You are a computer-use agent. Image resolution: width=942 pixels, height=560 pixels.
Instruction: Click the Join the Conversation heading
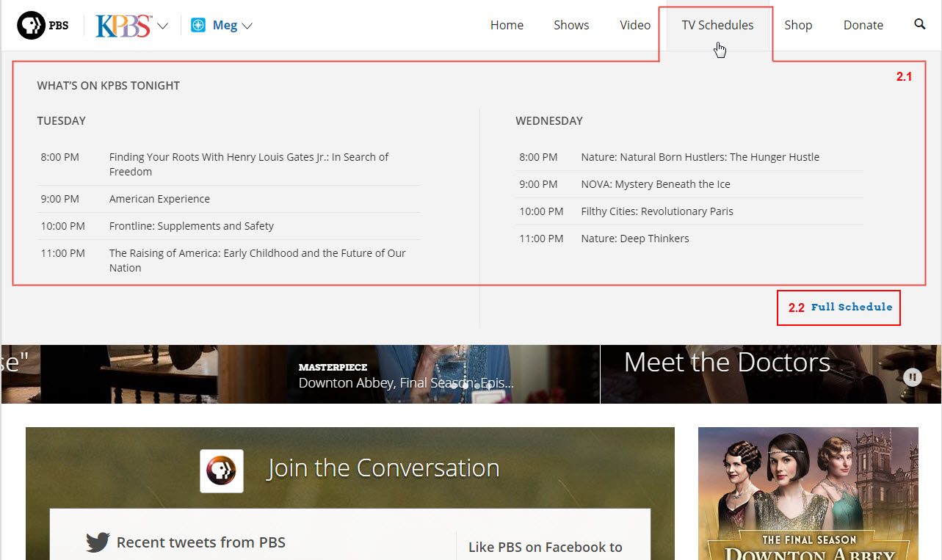coord(383,468)
